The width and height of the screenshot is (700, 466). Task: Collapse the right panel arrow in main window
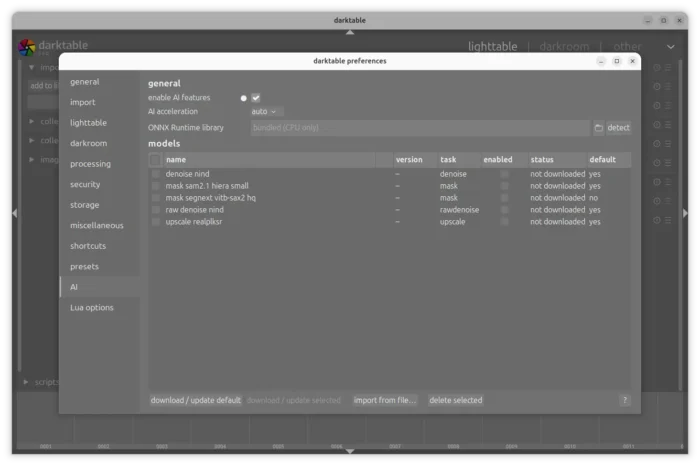coord(685,213)
